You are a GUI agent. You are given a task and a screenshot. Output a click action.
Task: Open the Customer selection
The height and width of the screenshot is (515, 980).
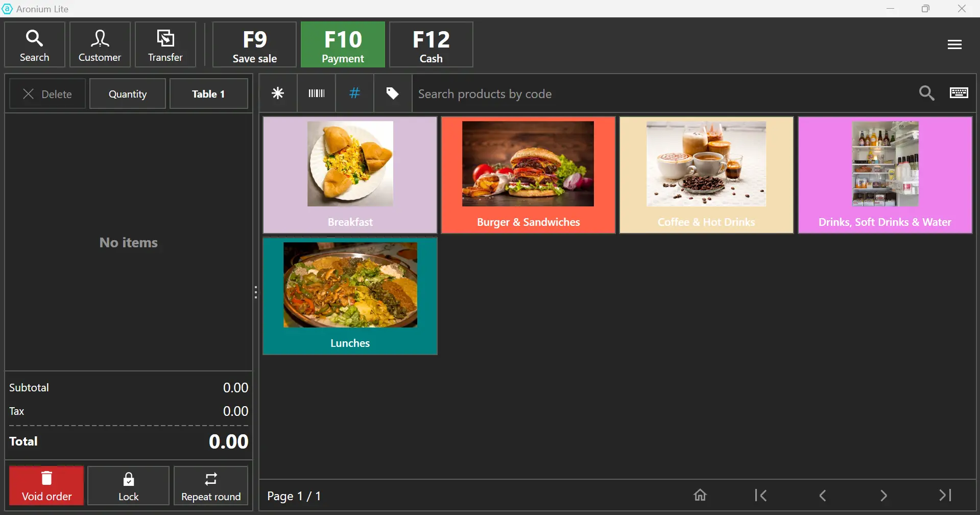pyautogui.click(x=100, y=45)
